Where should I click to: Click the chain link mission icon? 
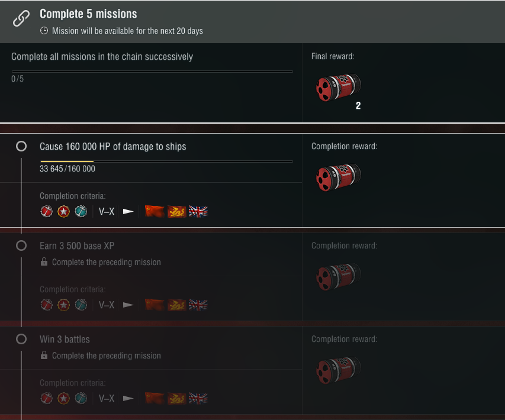(21, 19)
